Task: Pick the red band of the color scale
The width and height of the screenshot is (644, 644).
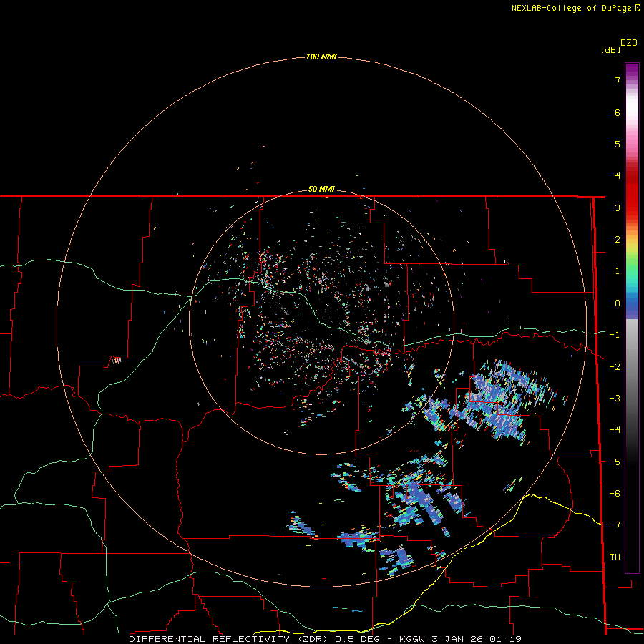Action: [x=632, y=193]
